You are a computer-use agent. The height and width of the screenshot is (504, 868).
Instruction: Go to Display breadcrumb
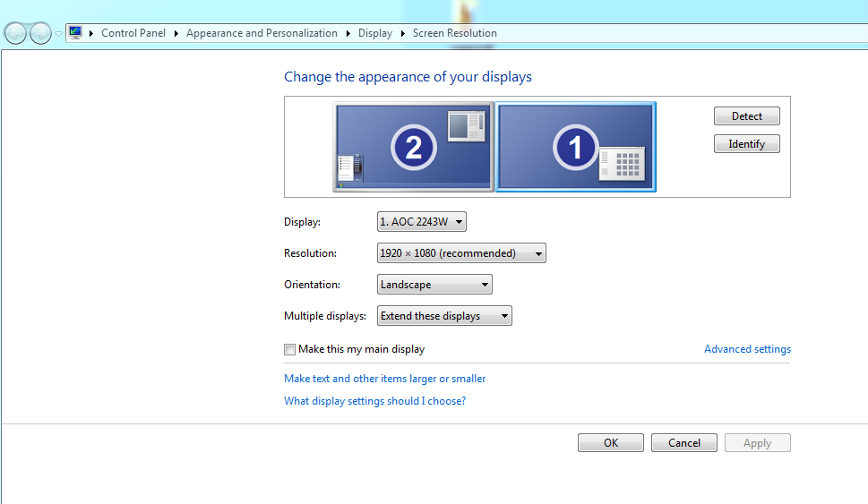coord(374,33)
